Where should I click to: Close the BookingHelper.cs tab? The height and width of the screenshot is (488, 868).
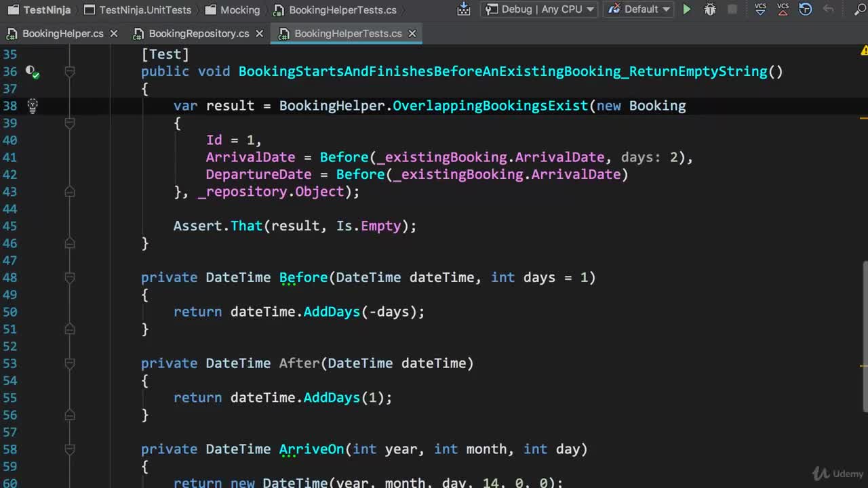click(x=114, y=33)
